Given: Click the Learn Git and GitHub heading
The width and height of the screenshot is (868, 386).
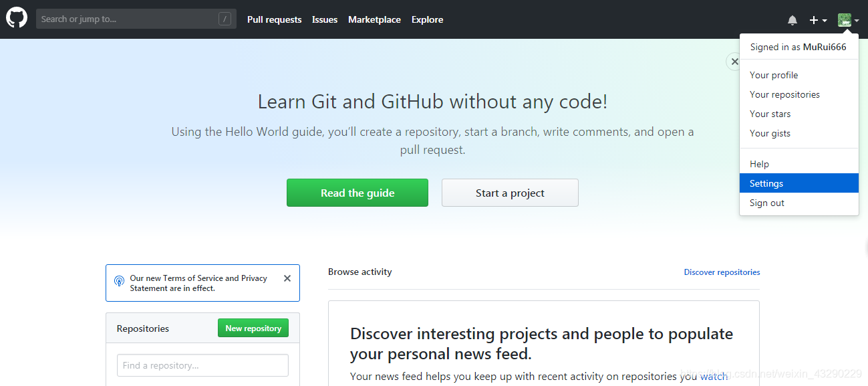Looking at the screenshot, I should pyautogui.click(x=432, y=102).
